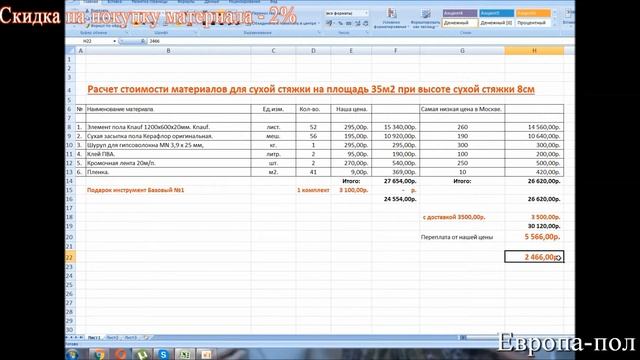The width and height of the screenshot is (640, 360).
Task: Expand the number format combo box
Action: pyautogui.click(x=366, y=13)
